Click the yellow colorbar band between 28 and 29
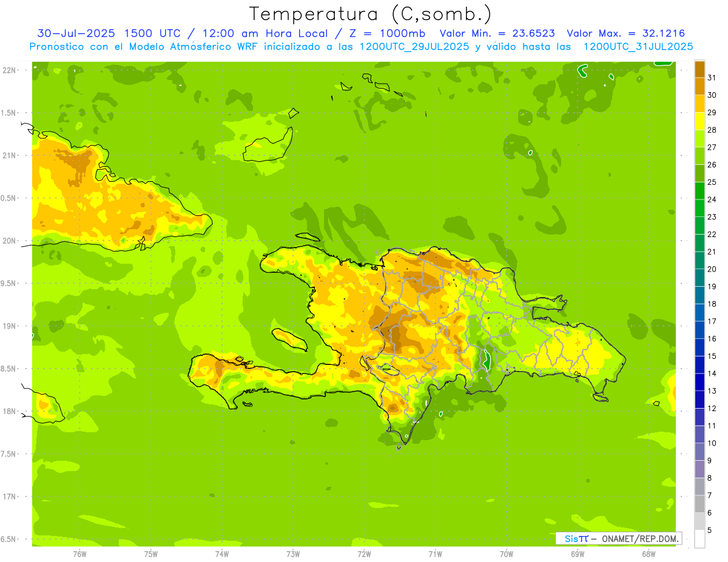Image resolution: width=728 pixels, height=562 pixels. [x=700, y=121]
